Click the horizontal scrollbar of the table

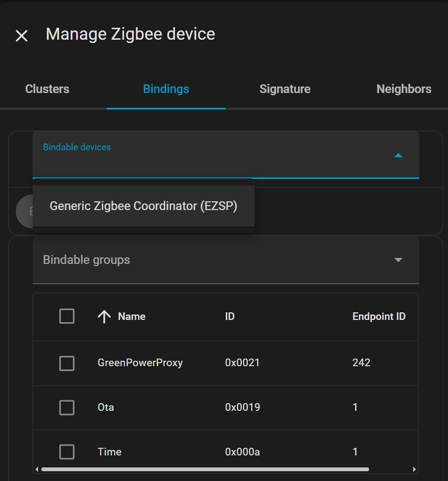205,469
